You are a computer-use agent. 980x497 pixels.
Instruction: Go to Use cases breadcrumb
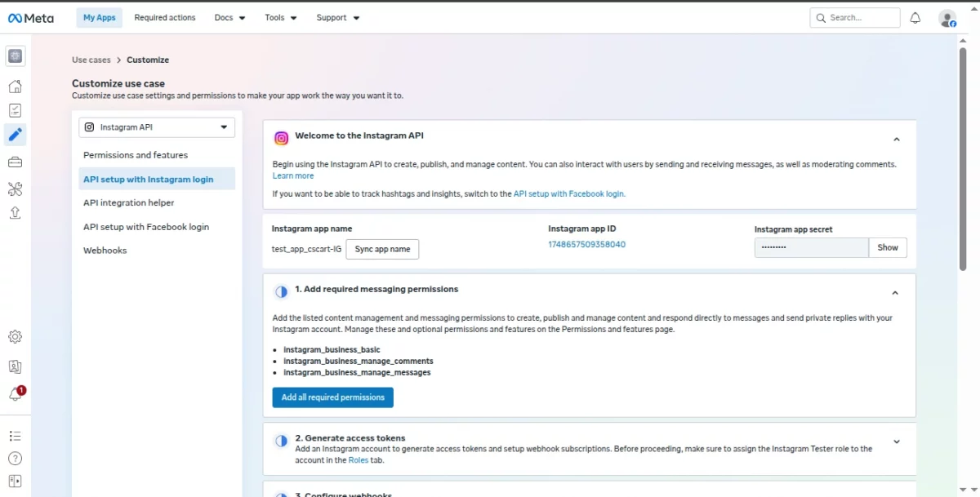91,60
